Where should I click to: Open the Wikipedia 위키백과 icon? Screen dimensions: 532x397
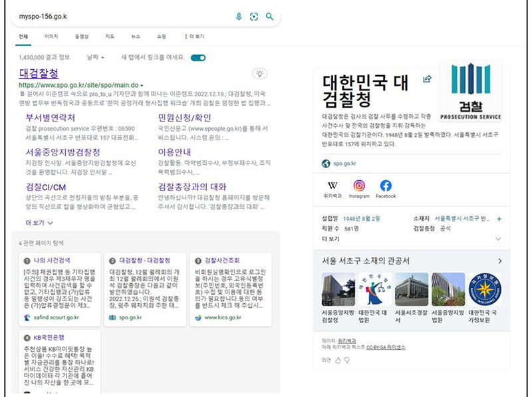pos(332,186)
